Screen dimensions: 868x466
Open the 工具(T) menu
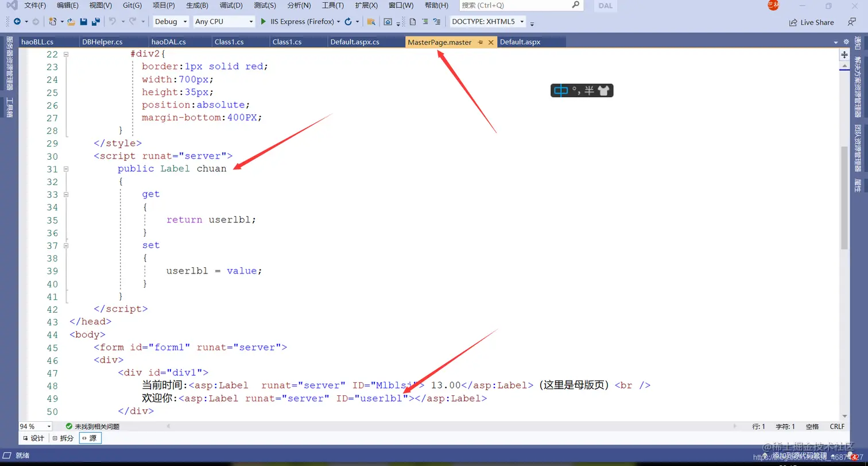(x=332, y=5)
